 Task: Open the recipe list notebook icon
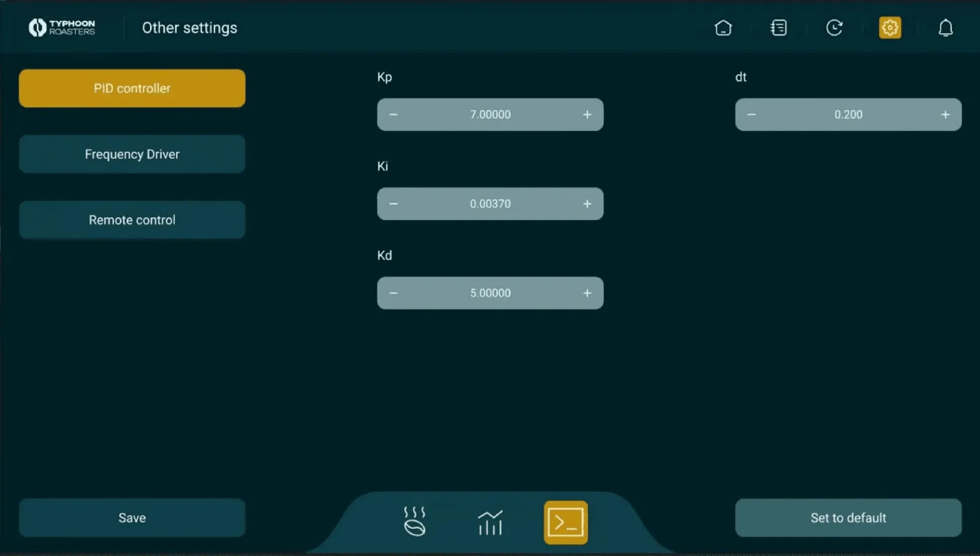tap(778, 28)
